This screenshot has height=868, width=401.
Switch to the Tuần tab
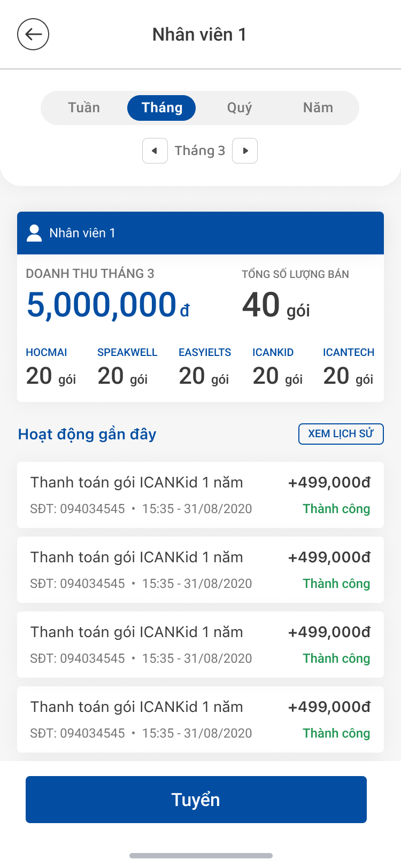click(84, 108)
